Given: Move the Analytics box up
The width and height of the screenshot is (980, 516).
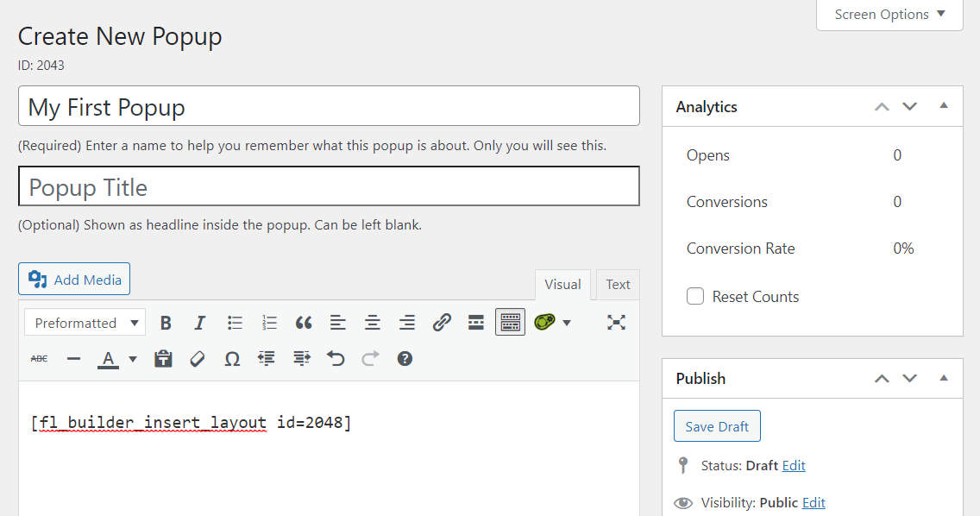Looking at the screenshot, I should tap(882, 107).
